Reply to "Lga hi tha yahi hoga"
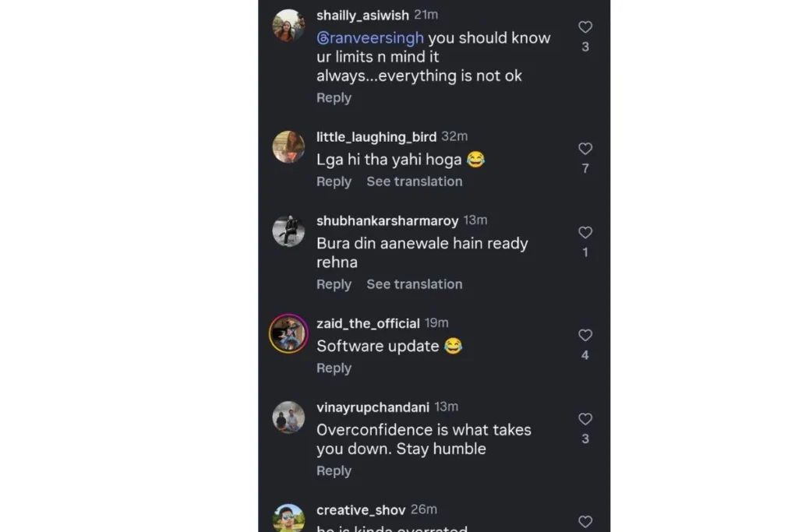798x532 pixels. click(x=334, y=181)
